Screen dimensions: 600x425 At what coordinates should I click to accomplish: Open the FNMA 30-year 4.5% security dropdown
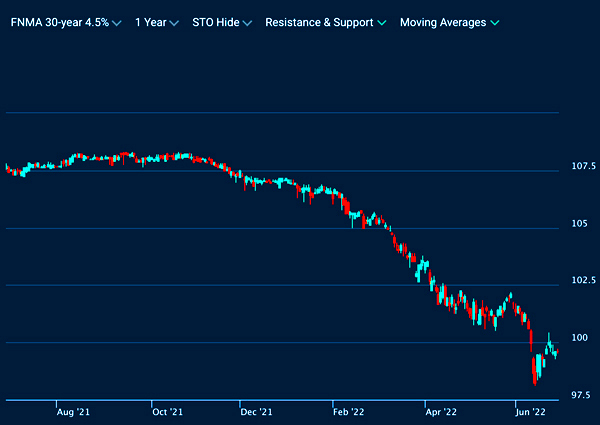pyautogui.click(x=60, y=22)
